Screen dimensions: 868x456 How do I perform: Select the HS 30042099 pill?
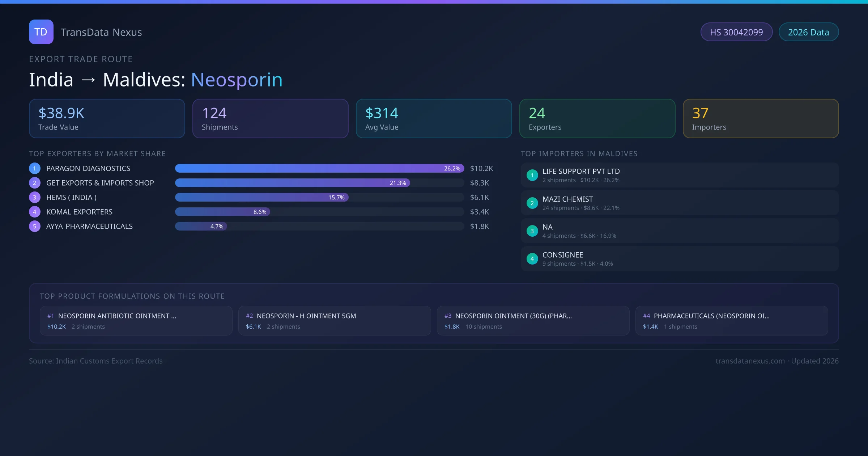pyautogui.click(x=736, y=32)
